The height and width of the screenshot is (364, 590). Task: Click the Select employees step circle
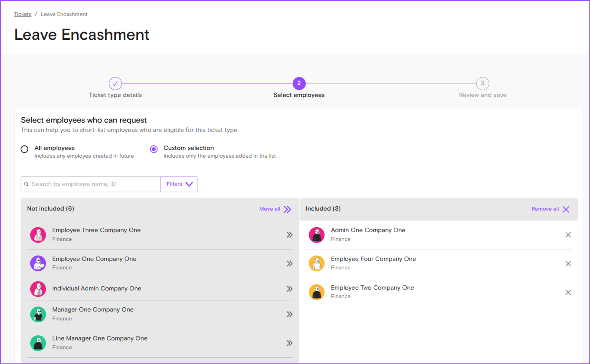[299, 84]
